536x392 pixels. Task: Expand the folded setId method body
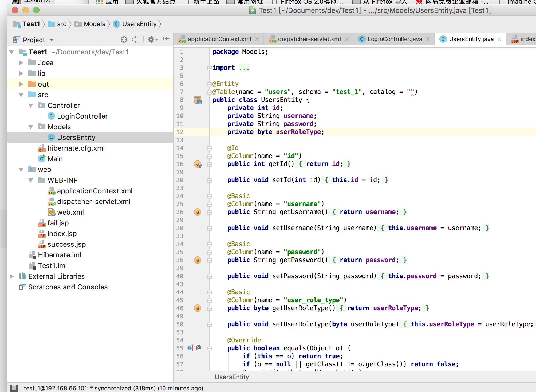pos(210,180)
